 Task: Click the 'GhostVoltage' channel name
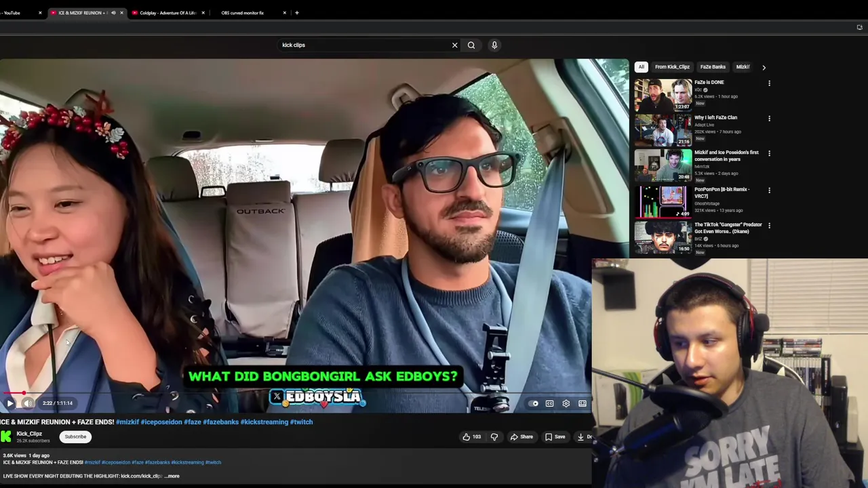pos(707,203)
